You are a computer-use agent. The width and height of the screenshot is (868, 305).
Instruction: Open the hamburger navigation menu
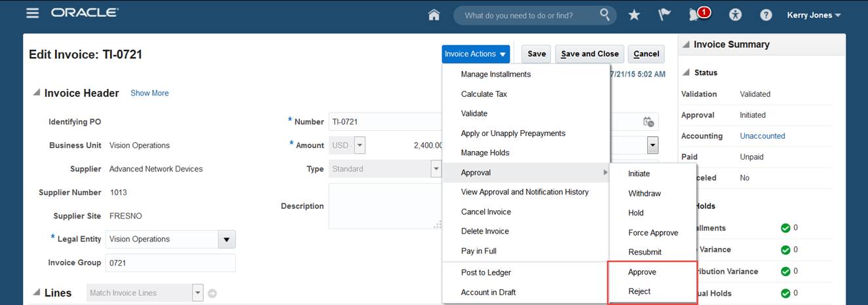(x=32, y=14)
